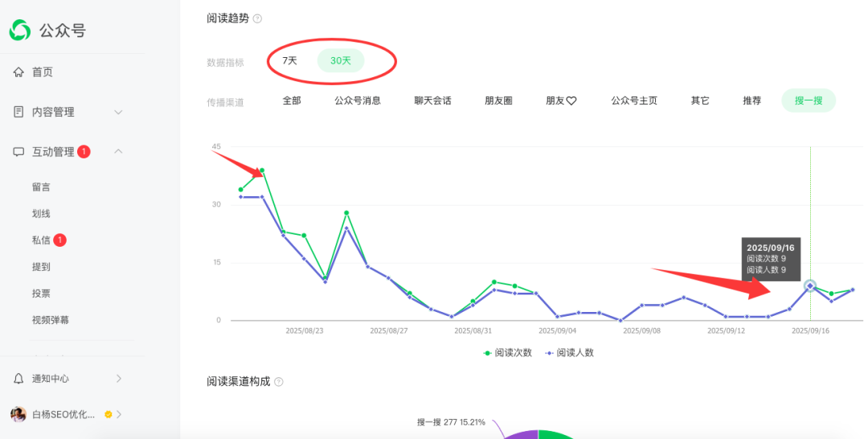Click the 阅读渠道构成 help question icon
The width and height of the screenshot is (868, 439).
pyautogui.click(x=279, y=382)
